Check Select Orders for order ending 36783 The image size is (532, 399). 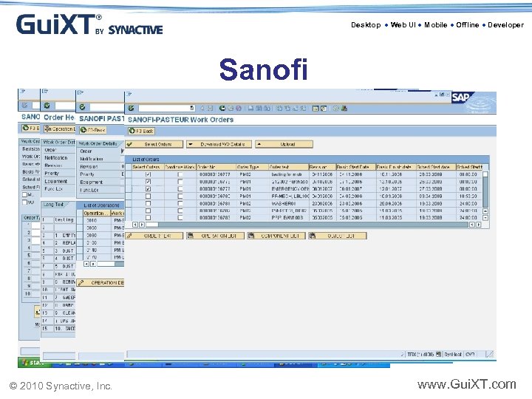pyautogui.click(x=148, y=218)
